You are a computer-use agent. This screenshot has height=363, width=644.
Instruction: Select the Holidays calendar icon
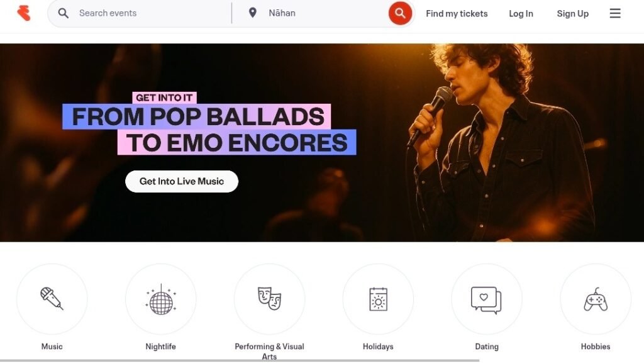click(x=378, y=299)
